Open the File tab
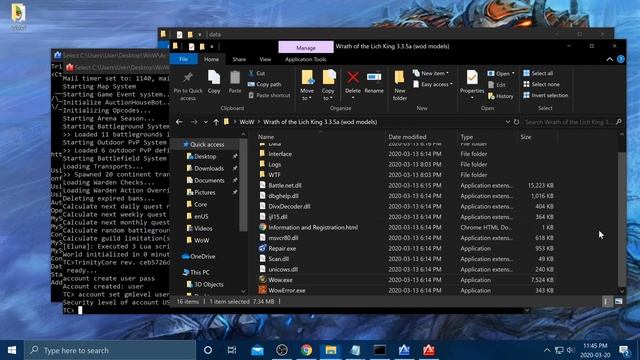 184,59
